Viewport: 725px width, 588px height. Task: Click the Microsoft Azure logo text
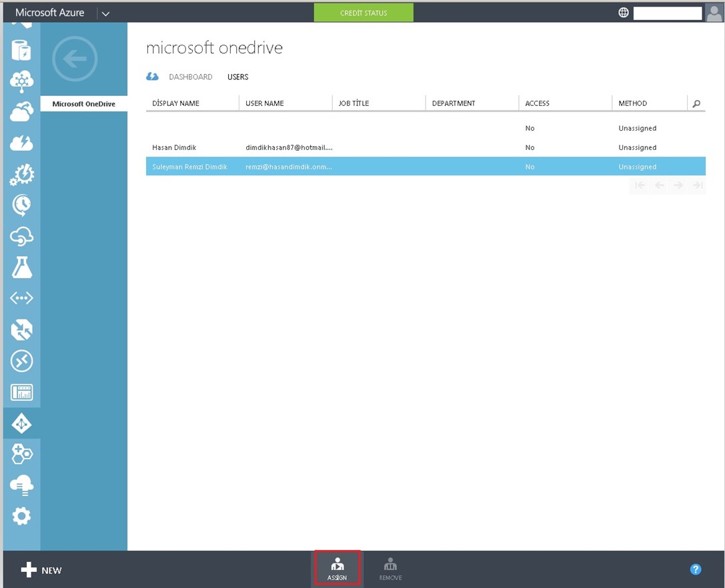49,13
